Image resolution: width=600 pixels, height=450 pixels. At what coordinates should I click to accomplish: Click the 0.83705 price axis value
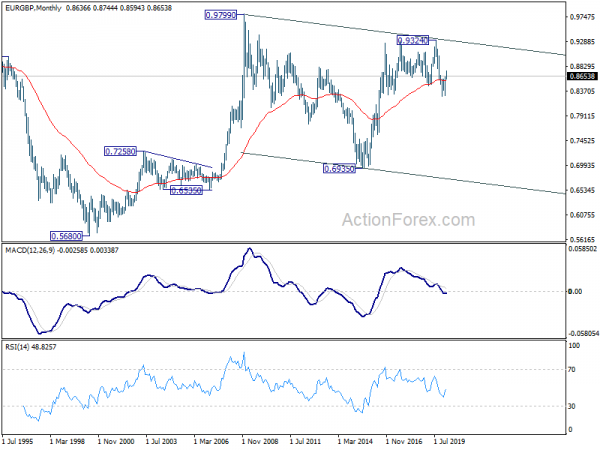(582, 91)
